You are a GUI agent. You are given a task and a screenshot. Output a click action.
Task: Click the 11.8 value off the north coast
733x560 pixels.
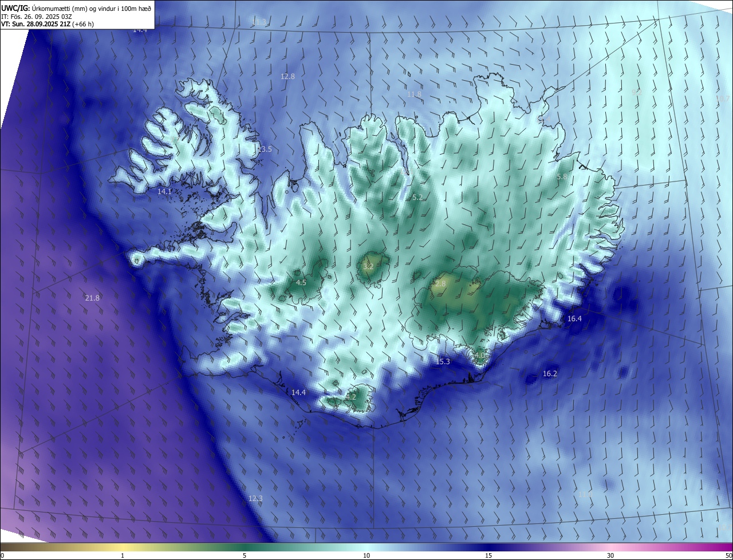[x=414, y=94]
